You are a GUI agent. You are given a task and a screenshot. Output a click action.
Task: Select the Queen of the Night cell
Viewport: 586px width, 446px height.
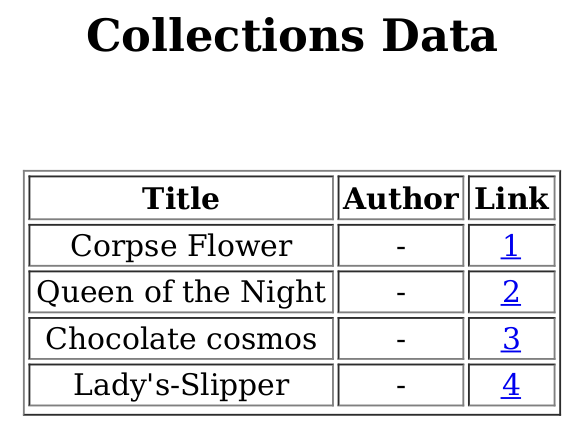coord(181,292)
